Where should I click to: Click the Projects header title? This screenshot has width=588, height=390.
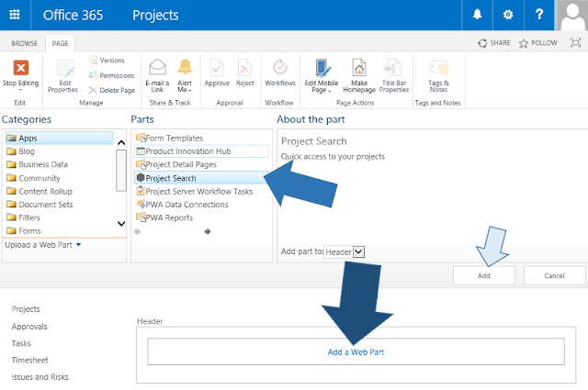155,15
